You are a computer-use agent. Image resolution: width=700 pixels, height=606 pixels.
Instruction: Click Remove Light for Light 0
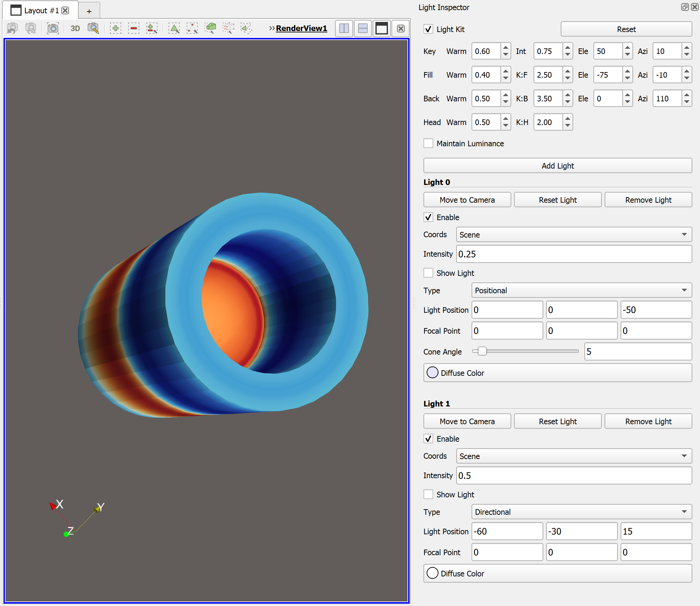(648, 200)
